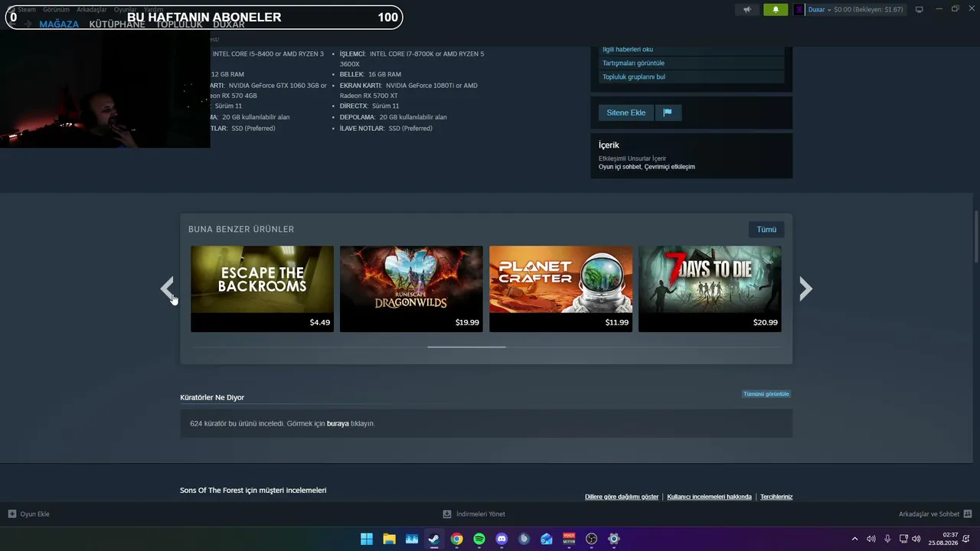The image size is (980, 551).
Task: Open VoiceMeeter from the taskbar
Action: pos(569,539)
